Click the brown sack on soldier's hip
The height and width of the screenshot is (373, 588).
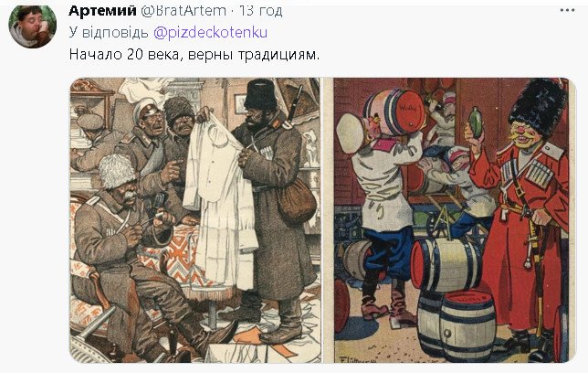pyautogui.click(x=296, y=199)
